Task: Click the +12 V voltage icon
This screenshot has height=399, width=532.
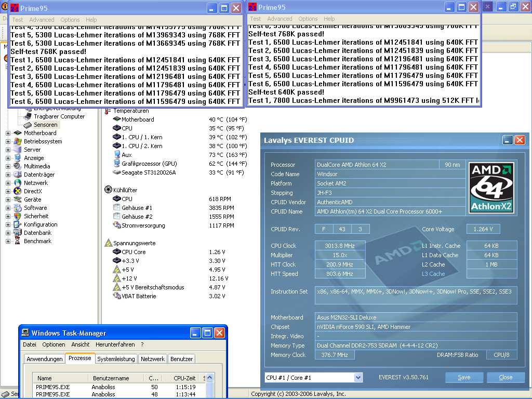Action: pos(117,278)
